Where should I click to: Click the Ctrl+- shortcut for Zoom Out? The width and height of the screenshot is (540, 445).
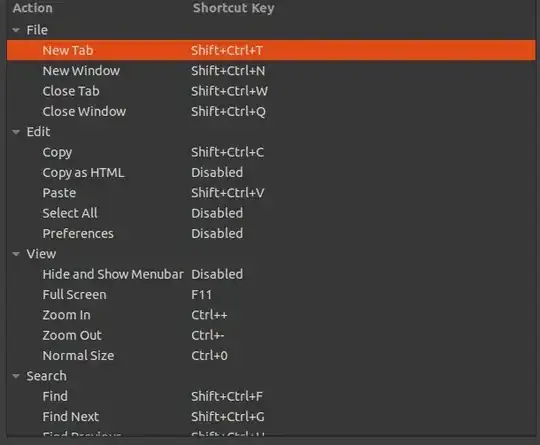(208, 335)
